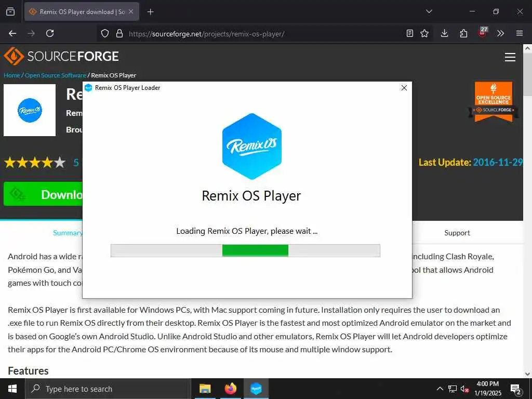The image size is (532, 399).
Task: Click Open Source Excellence badge
Action: coord(494,101)
